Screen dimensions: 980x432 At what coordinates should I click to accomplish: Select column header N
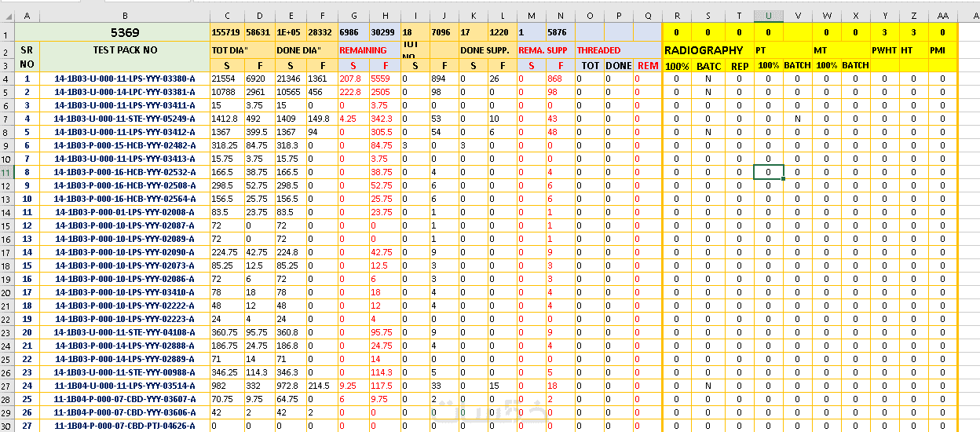(561, 16)
